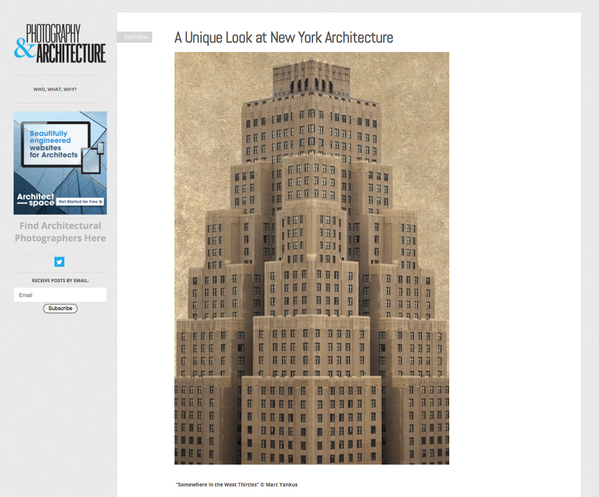Click the Photography & Architecture site logo
The width and height of the screenshot is (599, 497).
(x=60, y=43)
